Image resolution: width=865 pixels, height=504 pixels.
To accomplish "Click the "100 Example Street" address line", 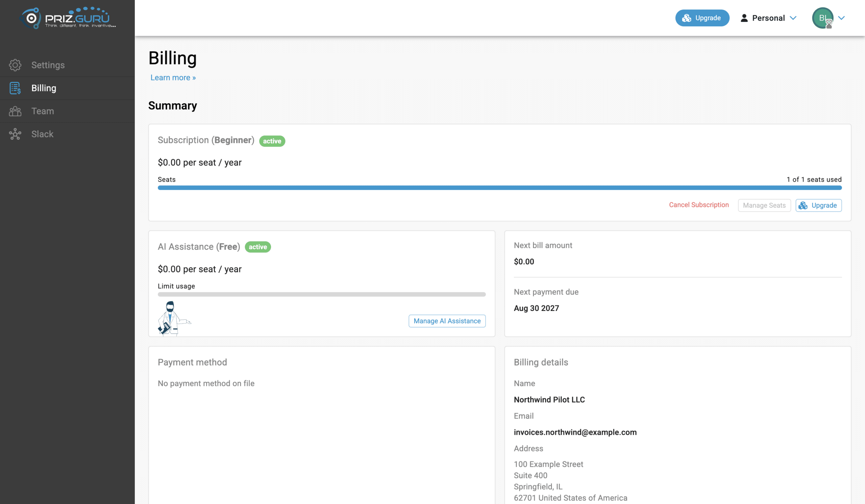I will tap(548, 464).
